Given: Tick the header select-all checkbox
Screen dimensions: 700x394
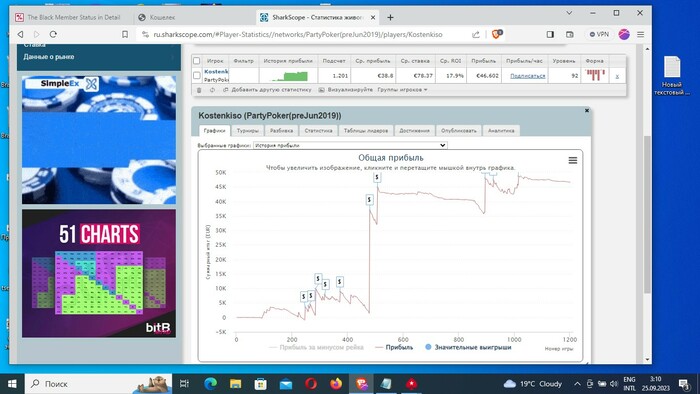Looking at the screenshot, I should tap(196, 61).
